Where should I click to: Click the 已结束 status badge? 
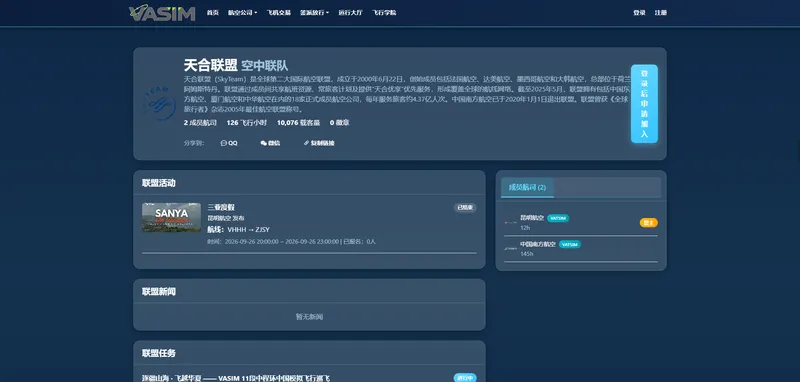(x=465, y=208)
